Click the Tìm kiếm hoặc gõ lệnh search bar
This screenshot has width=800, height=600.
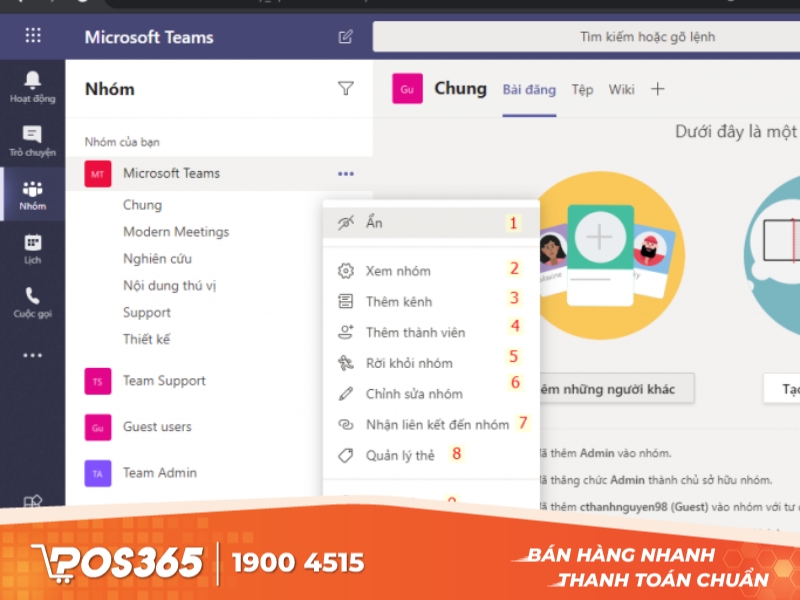tap(585, 36)
